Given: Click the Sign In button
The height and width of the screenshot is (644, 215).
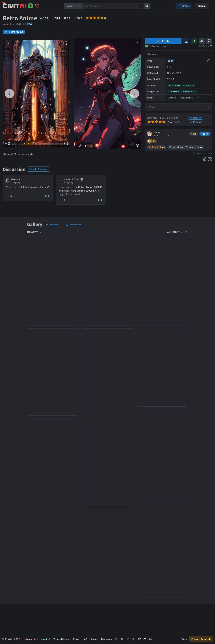Looking at the screenshot, I should click(201, 6).
